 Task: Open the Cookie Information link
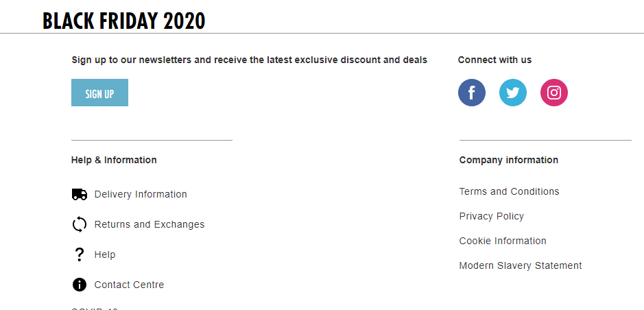(503, 241)
